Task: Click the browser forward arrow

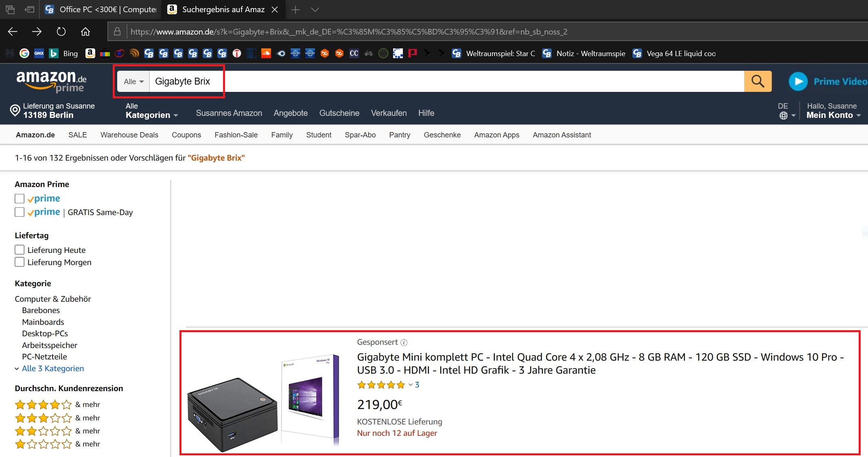Action: 37,32
